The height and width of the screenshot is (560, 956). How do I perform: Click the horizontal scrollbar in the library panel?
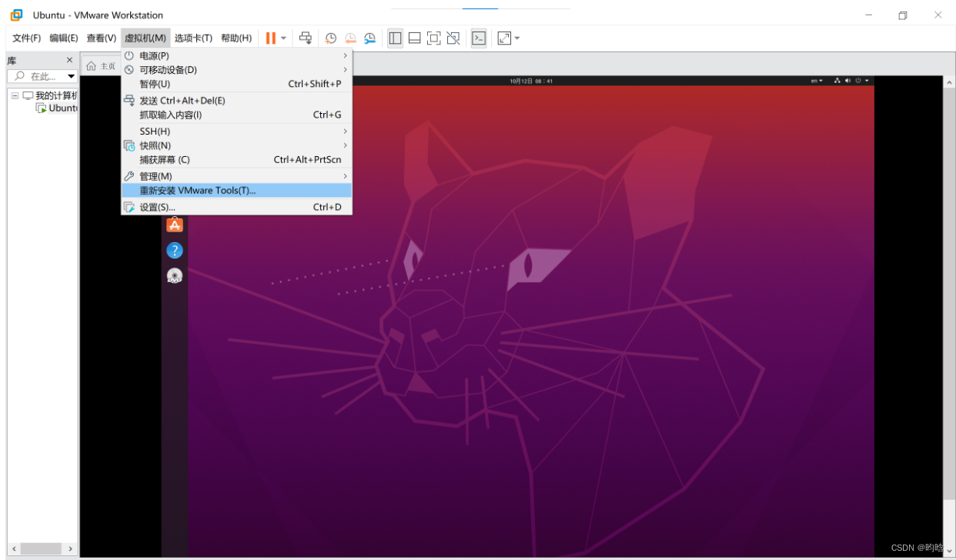click(x=42, y=548)
